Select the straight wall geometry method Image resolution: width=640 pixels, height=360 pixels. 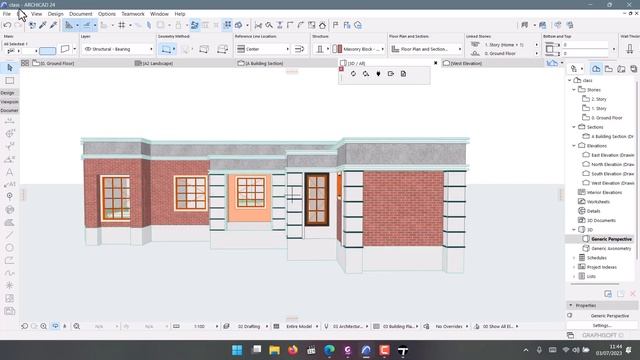(167, 49)
